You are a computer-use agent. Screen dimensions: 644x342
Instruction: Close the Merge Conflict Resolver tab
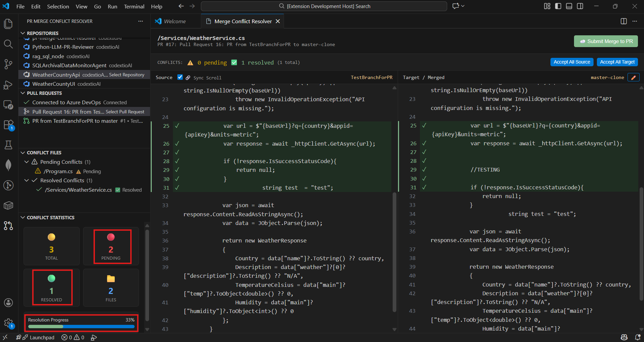278,21
